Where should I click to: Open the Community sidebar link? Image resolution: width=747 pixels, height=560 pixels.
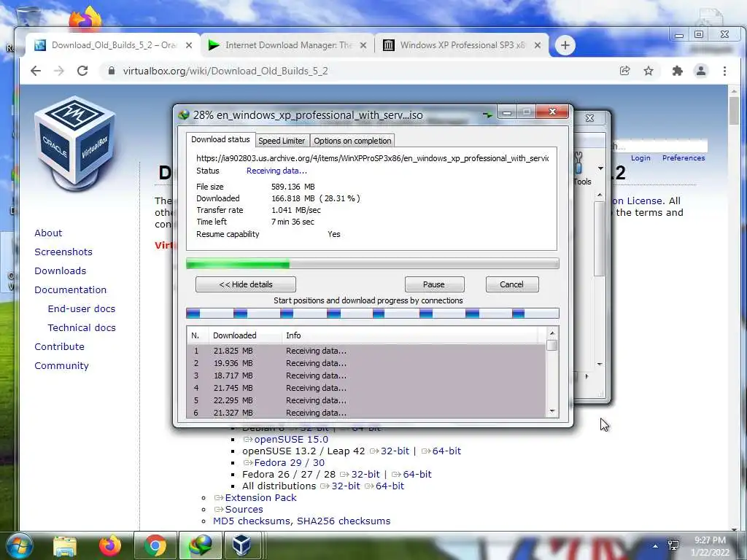(61, 366)
